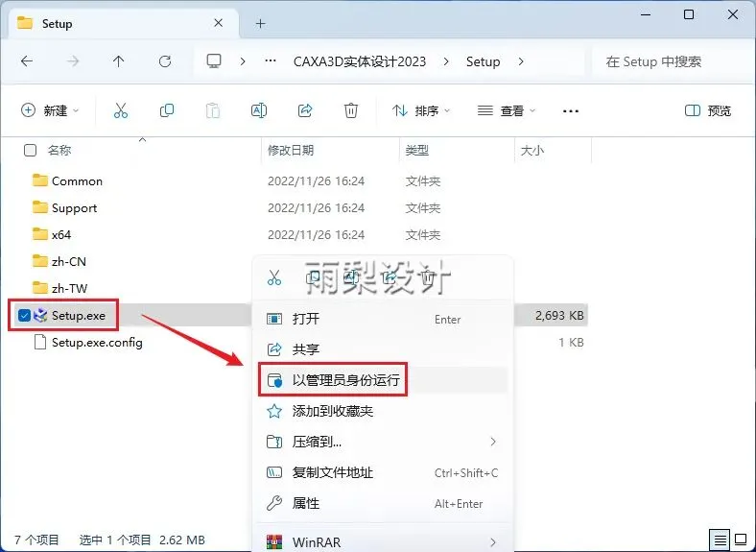Sort files by the 类型 column header
This screenshot has width=756, height=552.
[417, 151]
